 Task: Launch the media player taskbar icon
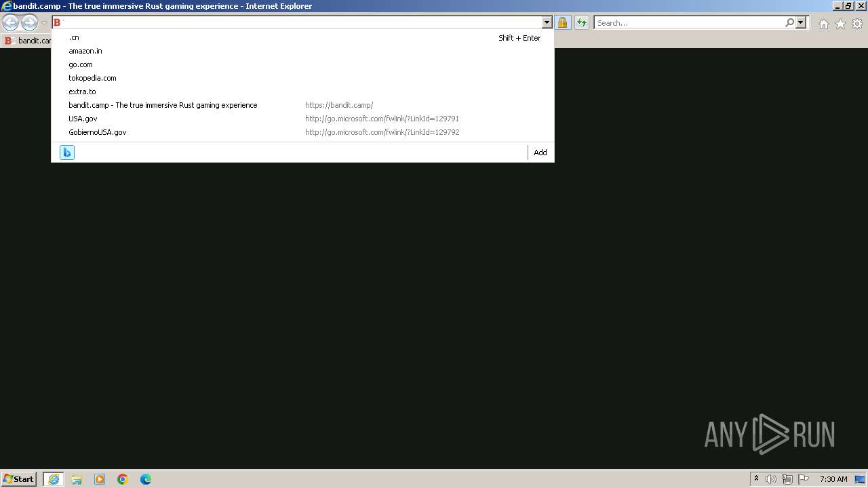pyautogui.click(x=100, y=479)
